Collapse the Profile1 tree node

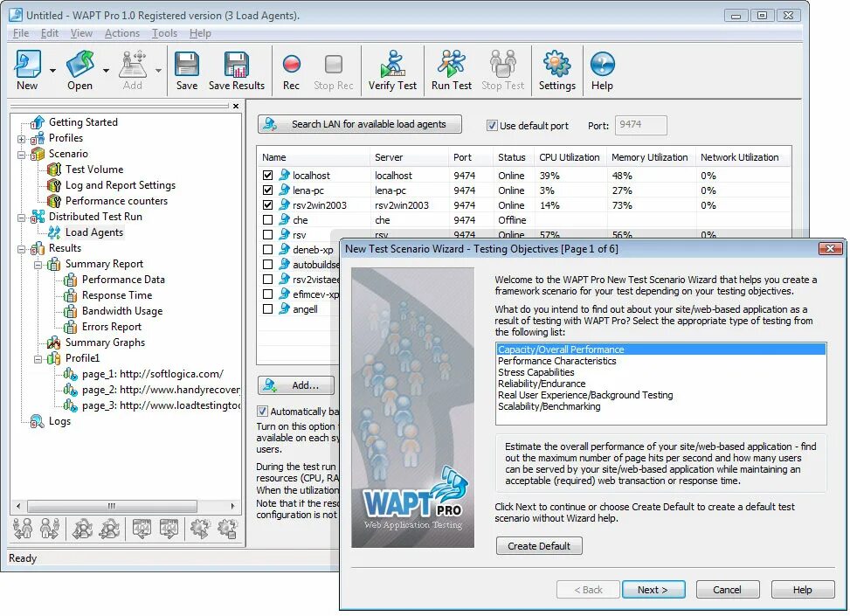coord(38,359)
